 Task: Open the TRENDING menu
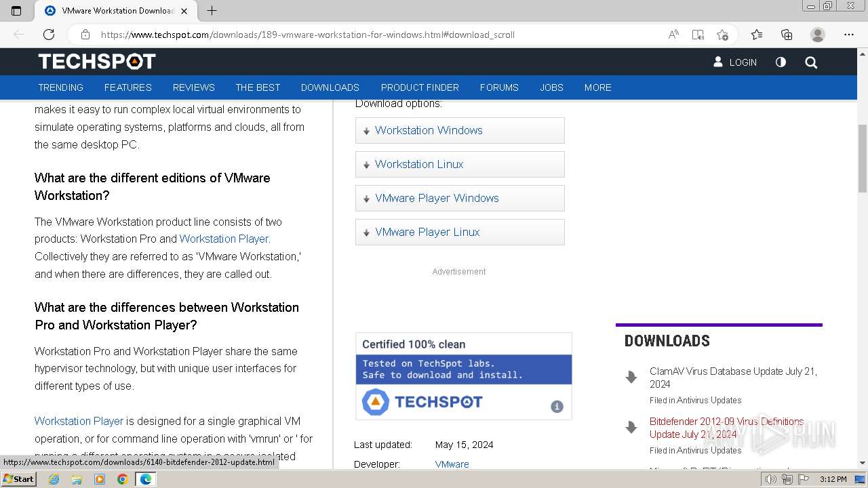pos(60,87)
